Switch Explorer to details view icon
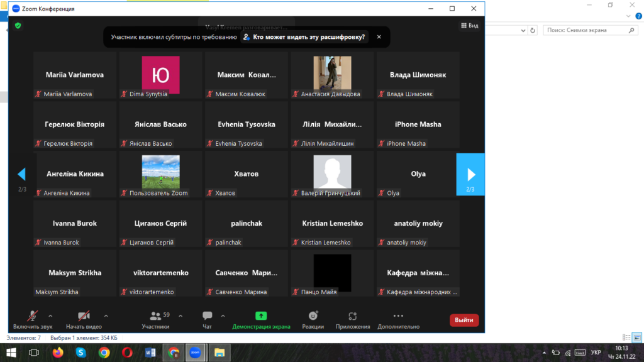Viewport: 644px width, 362px height. coord(626,337)
